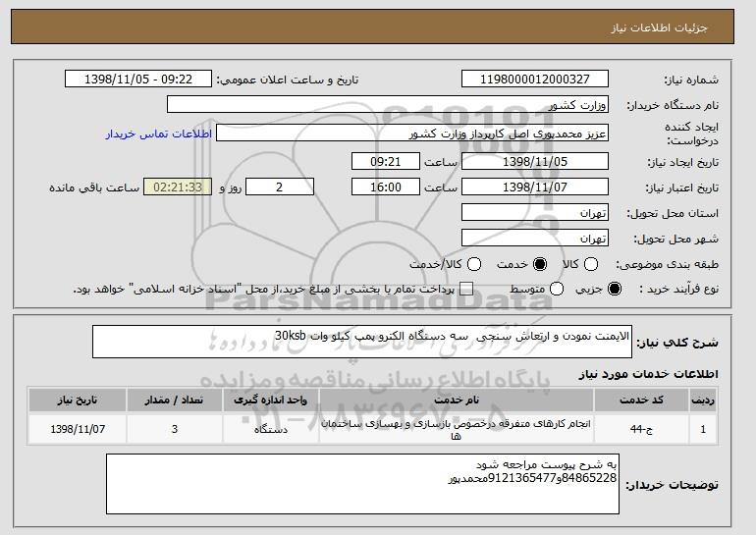Click the اطلاعات خدمات مورد نیاز heading

(648, 374)
